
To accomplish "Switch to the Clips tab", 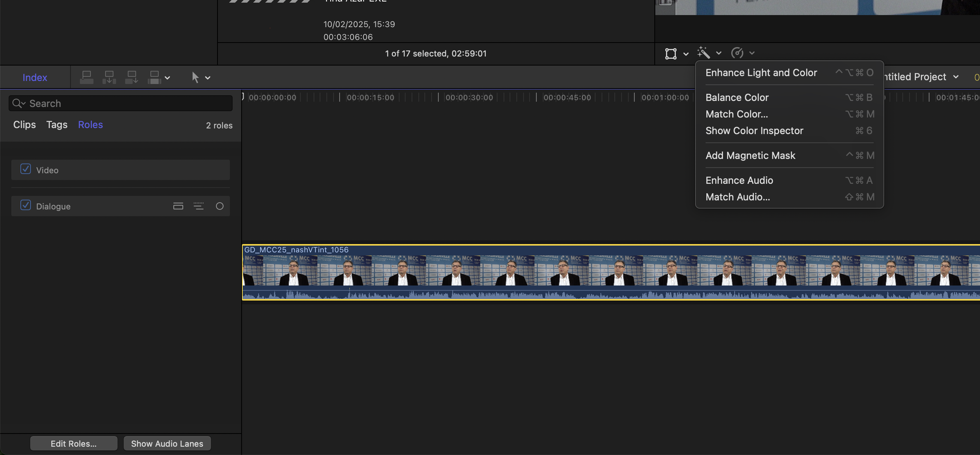I will point(24,125).
